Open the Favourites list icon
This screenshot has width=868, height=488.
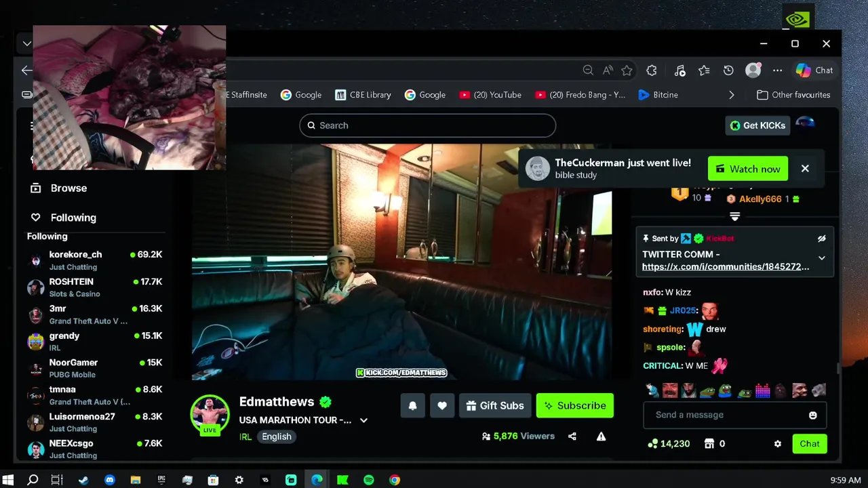coord(704,70)
